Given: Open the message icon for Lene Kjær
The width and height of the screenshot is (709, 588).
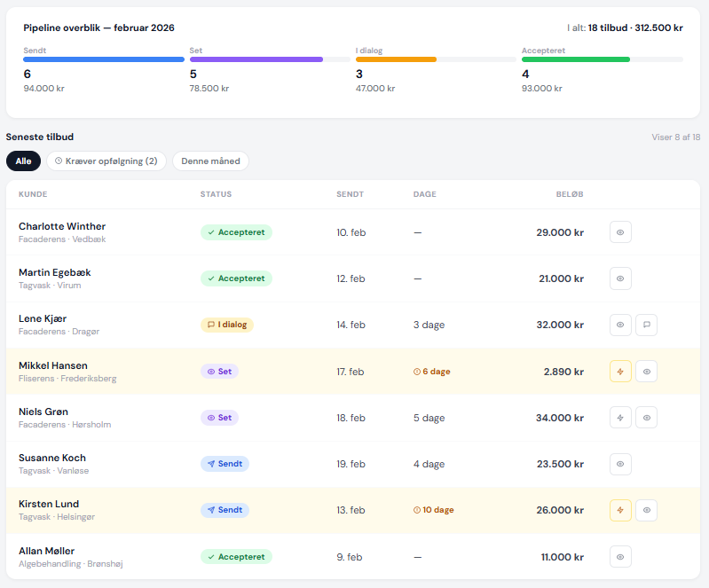Looking at the screenshot, I should pos(646,325).
